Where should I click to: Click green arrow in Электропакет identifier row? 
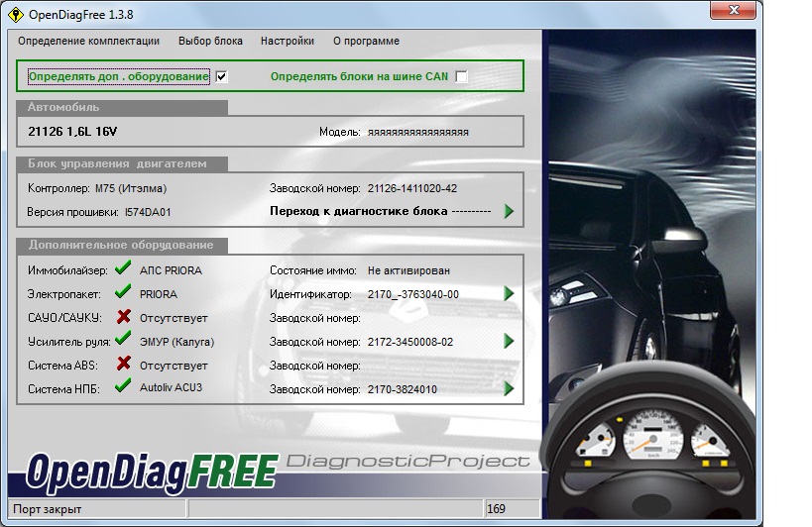click(x=509, y=294)
